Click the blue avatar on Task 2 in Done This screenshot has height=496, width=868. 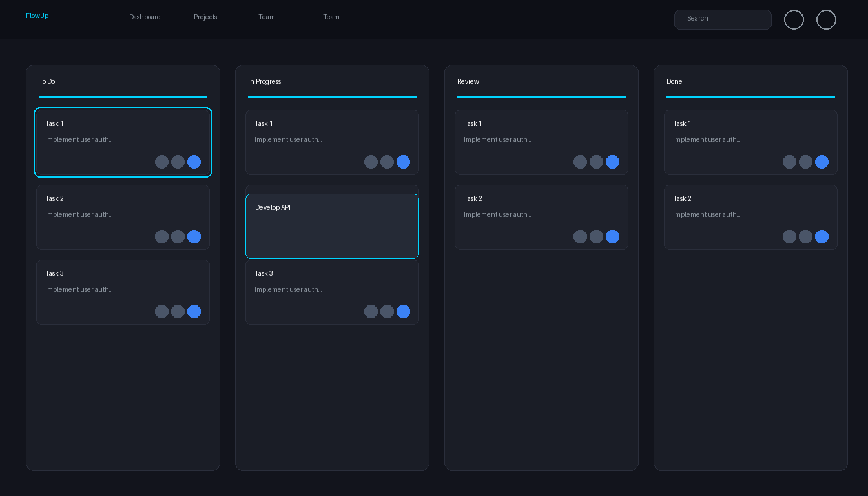tap(821, 236)
